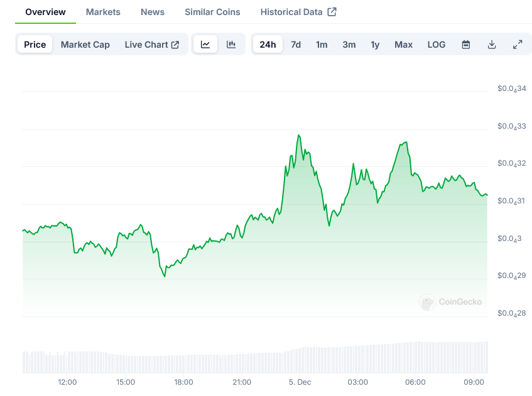Switch to candlestick chart icon
The height and width of the screenshot is (396, 532).
pyautogui.click(x=231, y=45)
